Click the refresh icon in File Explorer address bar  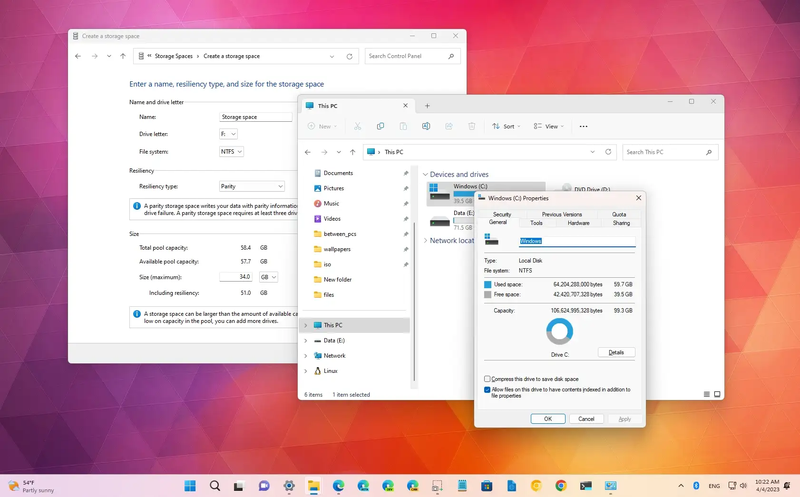pos(608,152)
